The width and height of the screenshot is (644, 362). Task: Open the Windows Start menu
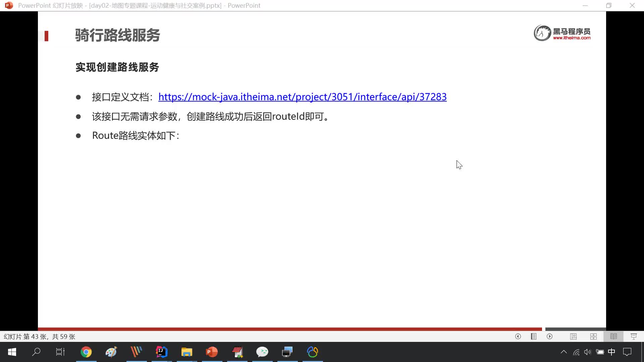click(12, 352)
